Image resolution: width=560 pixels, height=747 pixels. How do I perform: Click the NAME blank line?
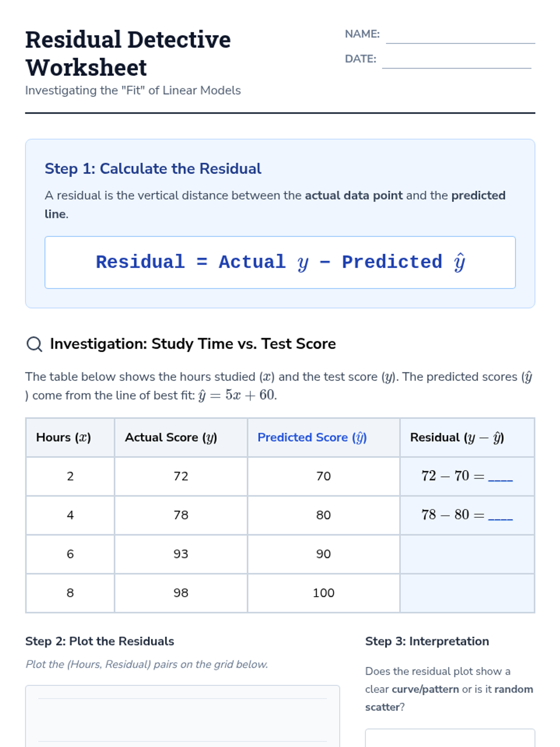pyautogui.click(x=460, y=37)
